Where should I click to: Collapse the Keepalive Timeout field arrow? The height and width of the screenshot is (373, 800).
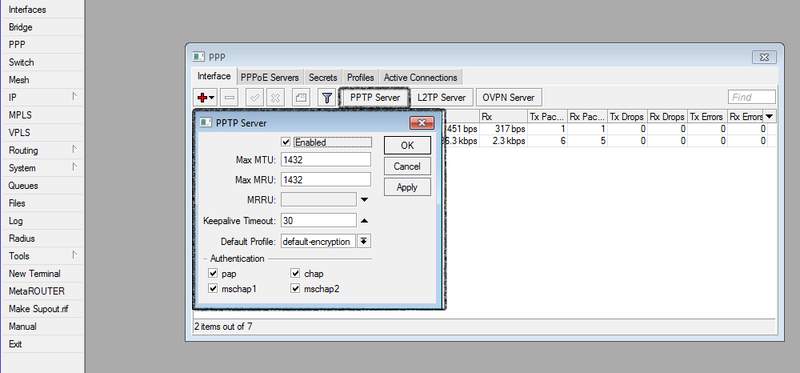coord(364,221)
